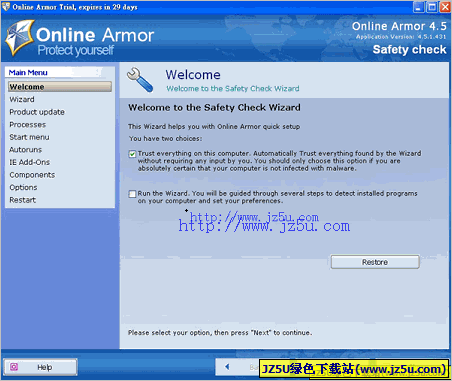The width and height of the screenshot is (452, 381).
Task: Click 'Please select your option' instruction text
Action: [220, 333]
